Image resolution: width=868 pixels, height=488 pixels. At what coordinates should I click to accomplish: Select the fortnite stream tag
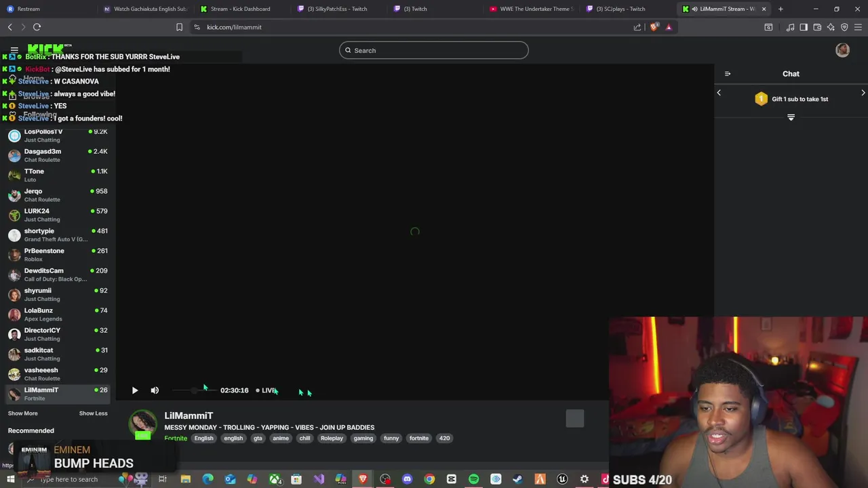(419, 439)
